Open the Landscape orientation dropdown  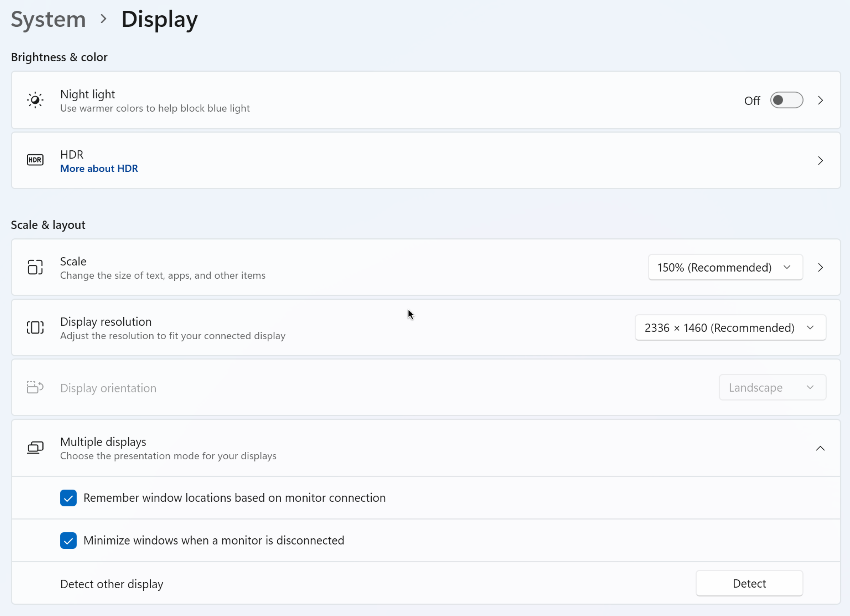coord(772,387)
